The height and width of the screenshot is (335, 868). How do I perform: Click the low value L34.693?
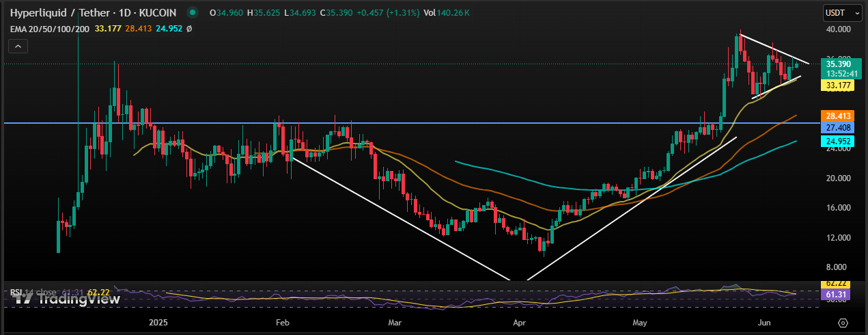(301, 12)
